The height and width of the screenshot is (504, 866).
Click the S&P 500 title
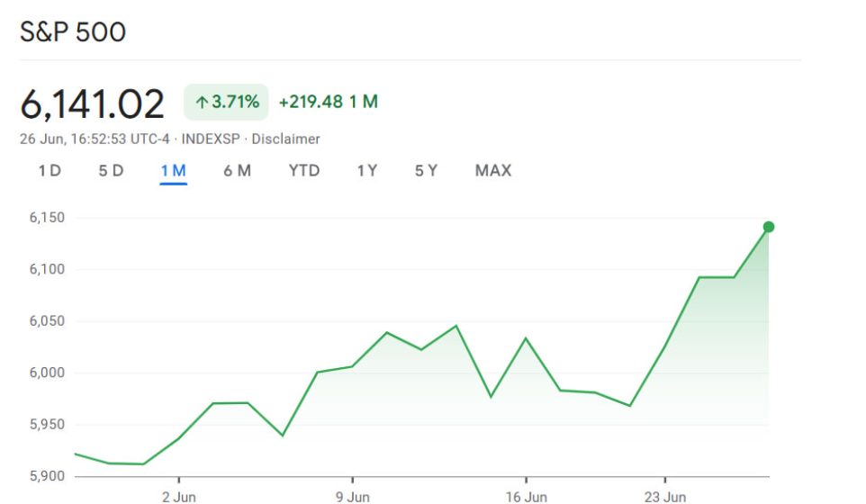73,32
